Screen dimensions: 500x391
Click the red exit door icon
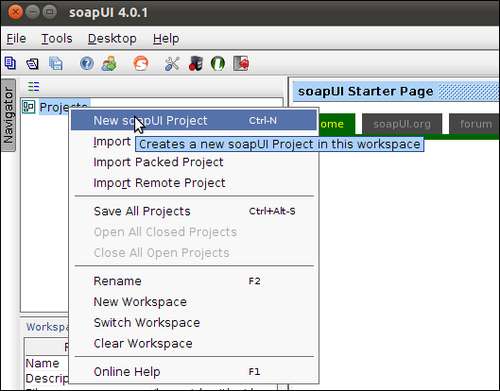pyautogui.click(x=241, y=63)
